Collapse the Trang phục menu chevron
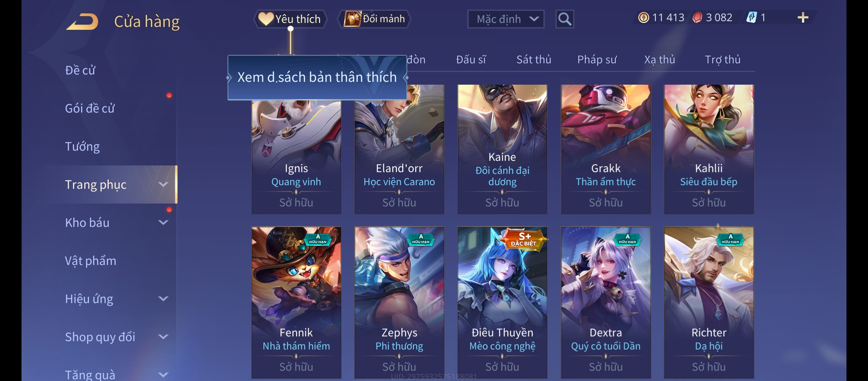The width and height of the screenshot is (868, 381). (x=163, y=184)
